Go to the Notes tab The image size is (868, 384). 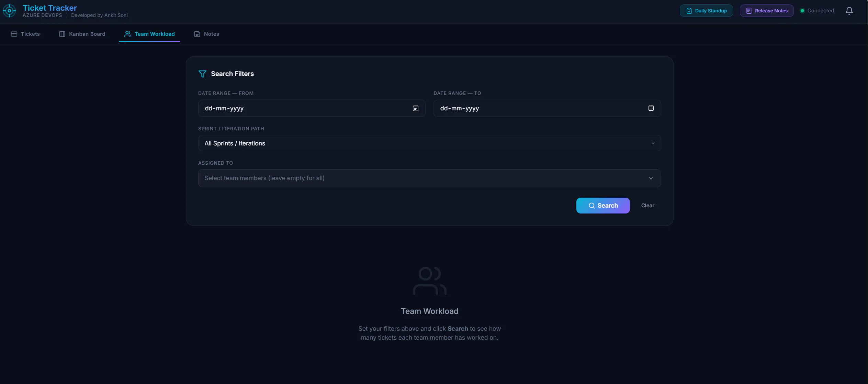(x=206, y=34)
